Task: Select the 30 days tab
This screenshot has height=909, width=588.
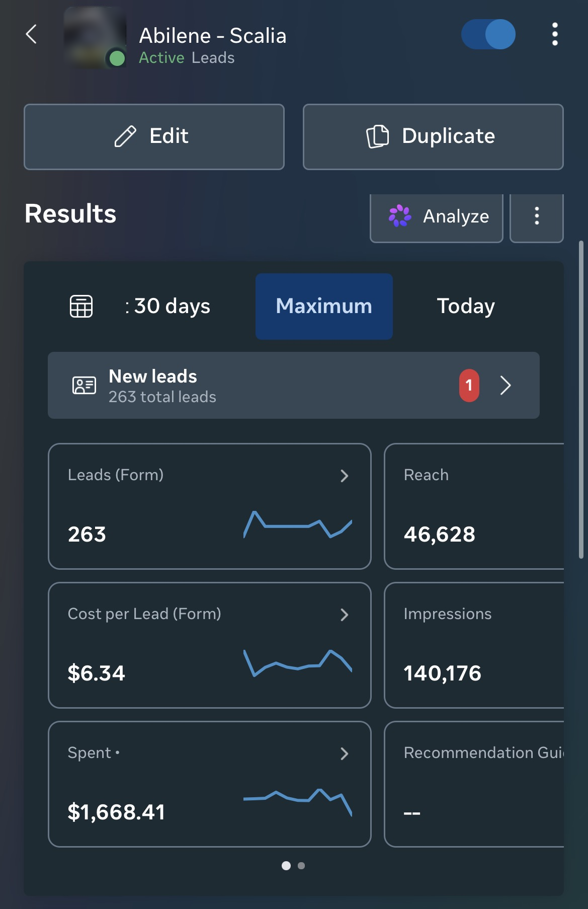Action: tap(167, 306)
